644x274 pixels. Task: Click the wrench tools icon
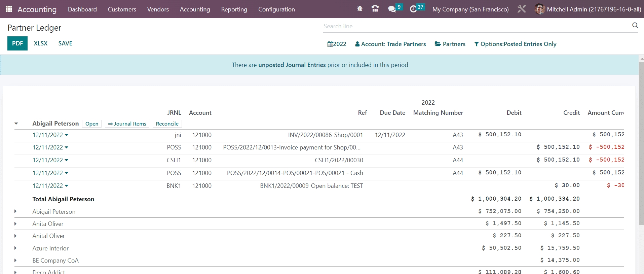tap(522, 9)
